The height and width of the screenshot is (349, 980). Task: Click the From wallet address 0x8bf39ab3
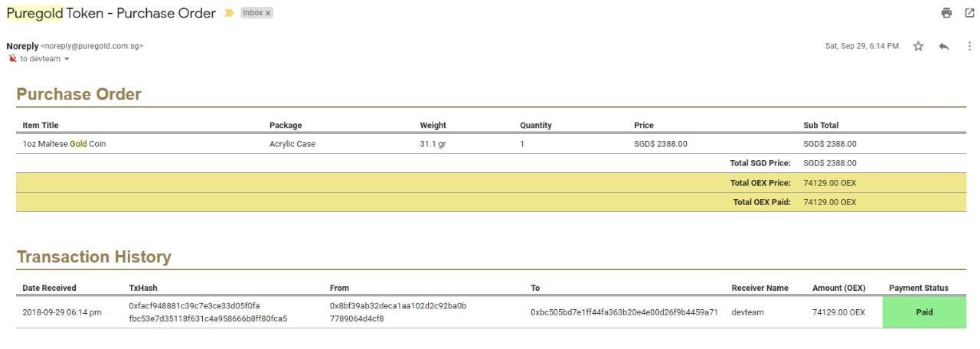point(398,312)
